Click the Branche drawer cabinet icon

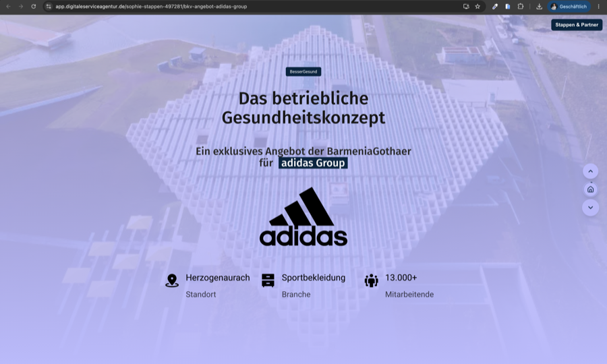click(268, 280)
